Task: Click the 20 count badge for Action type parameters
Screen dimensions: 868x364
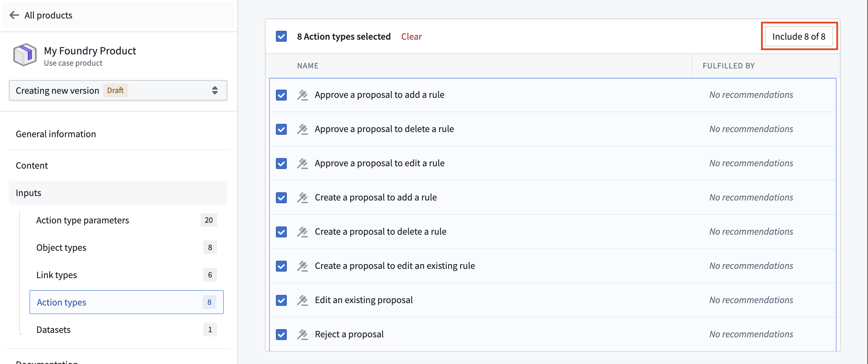Action: point(209,220)
